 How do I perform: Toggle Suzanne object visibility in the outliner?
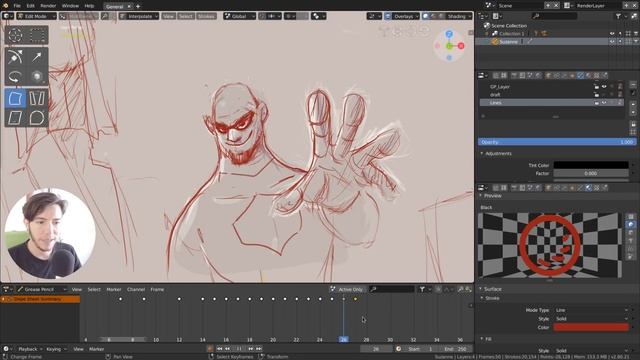pos(612,42)
